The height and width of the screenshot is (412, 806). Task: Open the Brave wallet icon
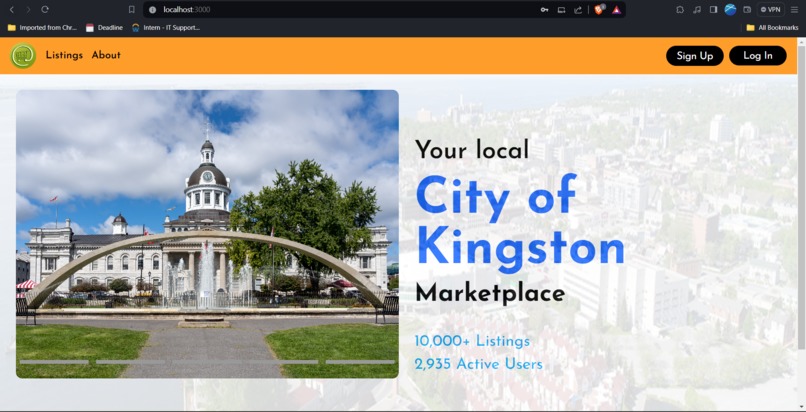[x=747, y=9]
